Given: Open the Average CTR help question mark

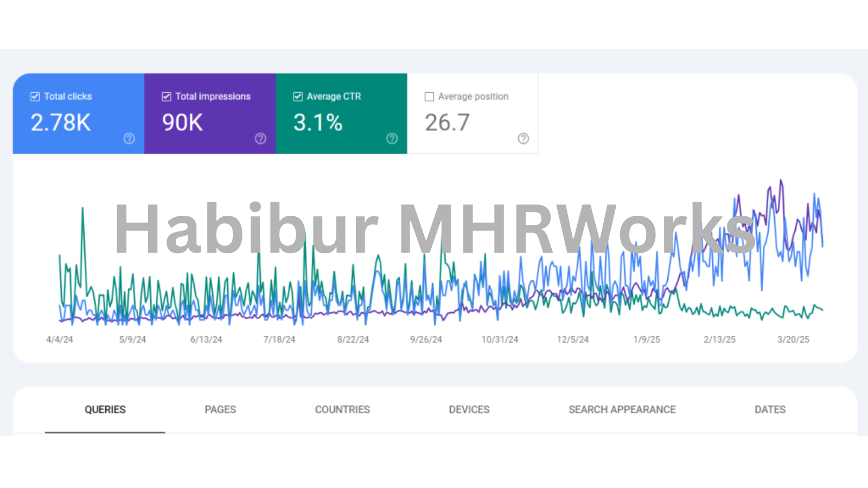Looking at the screenshot, I should click(x=392, y=139).
